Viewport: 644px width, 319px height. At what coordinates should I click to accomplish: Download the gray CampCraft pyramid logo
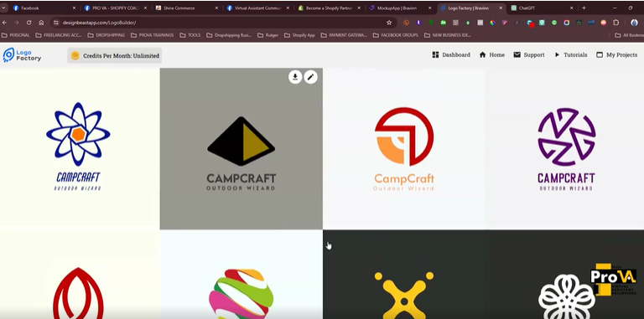tap(295, 77)
